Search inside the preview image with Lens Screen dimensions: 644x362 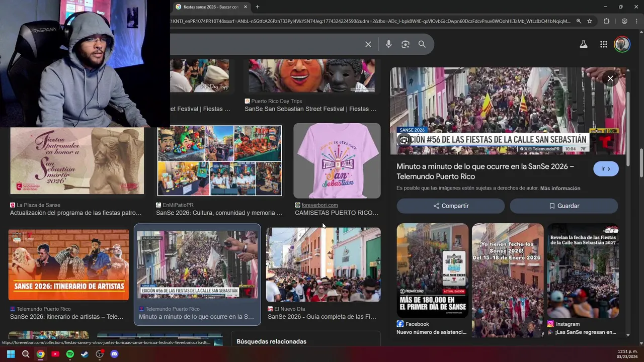tap(404, 141)
